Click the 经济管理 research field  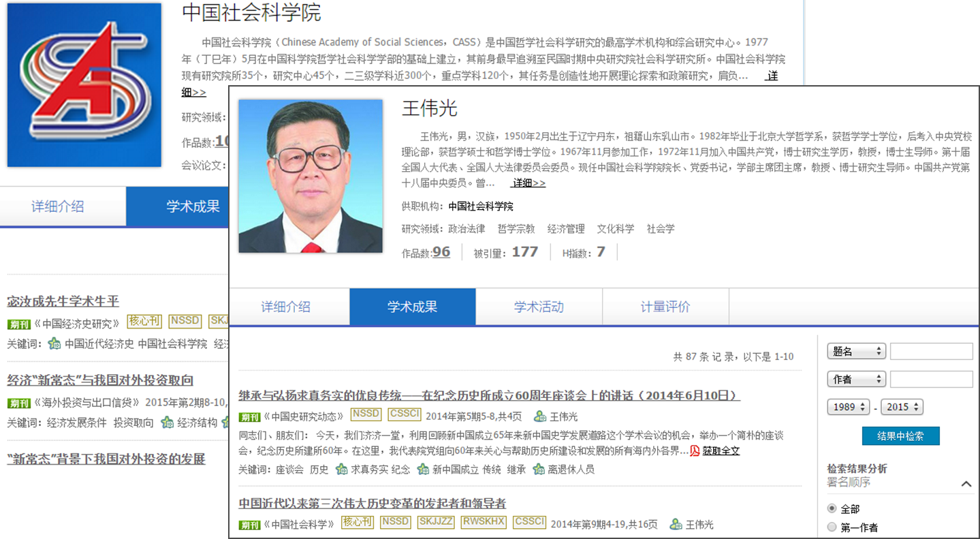tap(566, 229)
